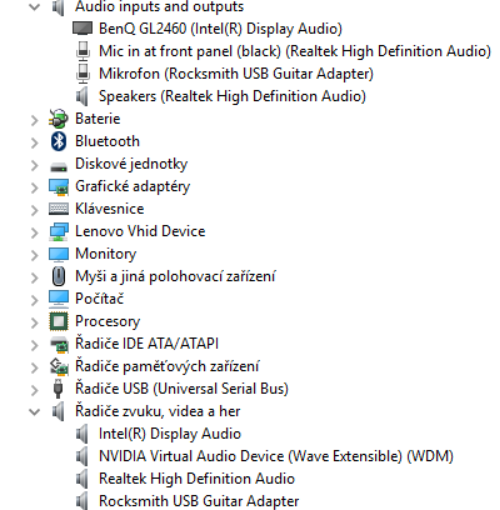Expand the Řadiče IDE ATA/ATAPI category
Viewport: 500px width, 510px height.
[34, 345]
